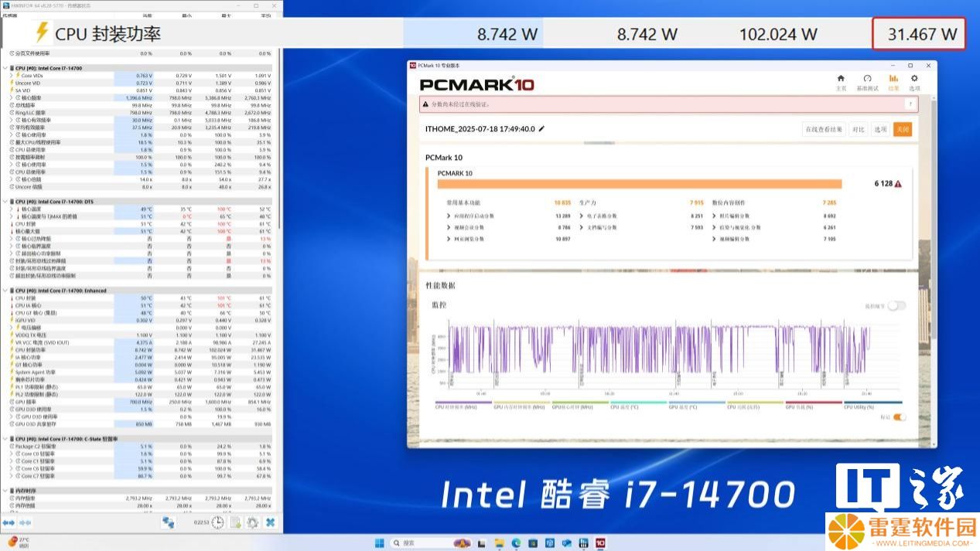Click the PCMark 10 taskbar icon
The height and width of the screenshot is (551, 980).
coord(600,542)
